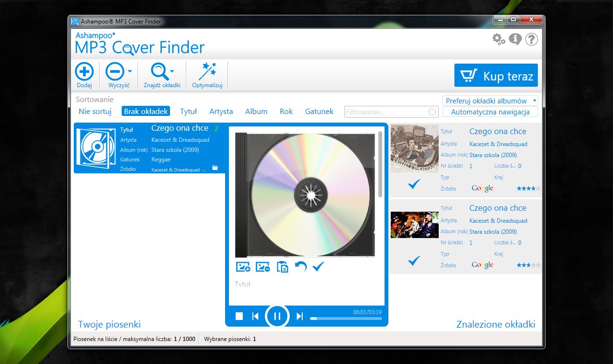Skip to the previous track
Viewport: 613px width, 364px height.
coord(255,316)
